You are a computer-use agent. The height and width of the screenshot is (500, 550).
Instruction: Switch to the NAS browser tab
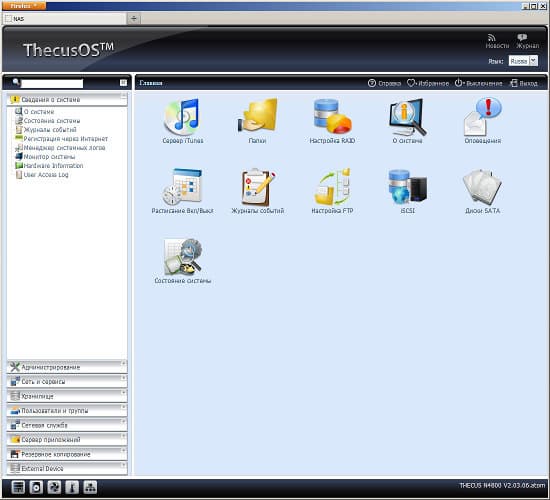click(64, 19)
